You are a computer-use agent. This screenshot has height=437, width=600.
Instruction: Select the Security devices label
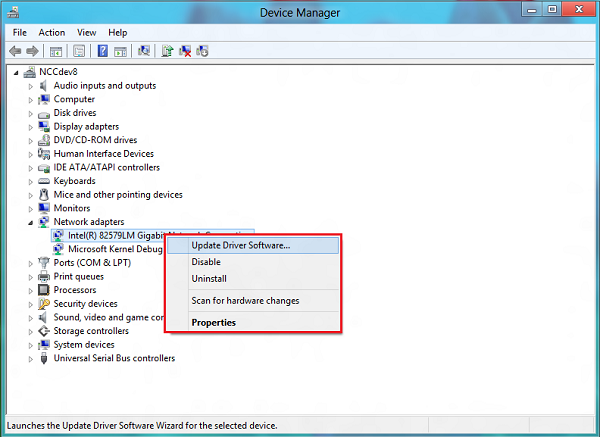[x=85, y=304]
